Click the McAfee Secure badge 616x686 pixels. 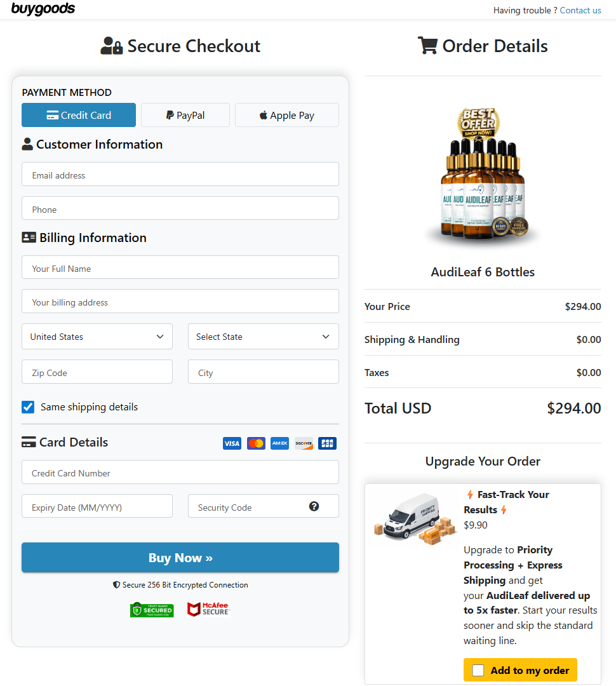[x=208, y=609]
